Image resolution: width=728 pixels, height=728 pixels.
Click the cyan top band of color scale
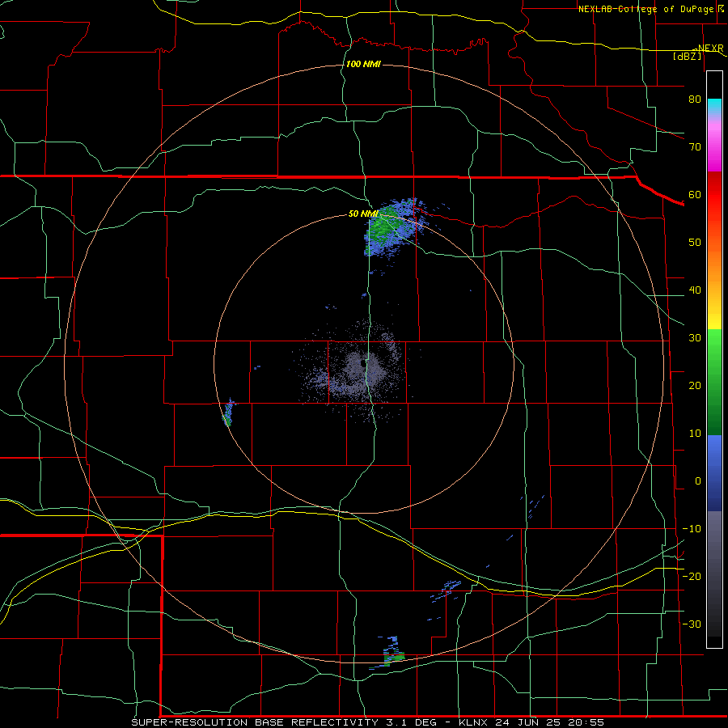click(x=714, y=106)
